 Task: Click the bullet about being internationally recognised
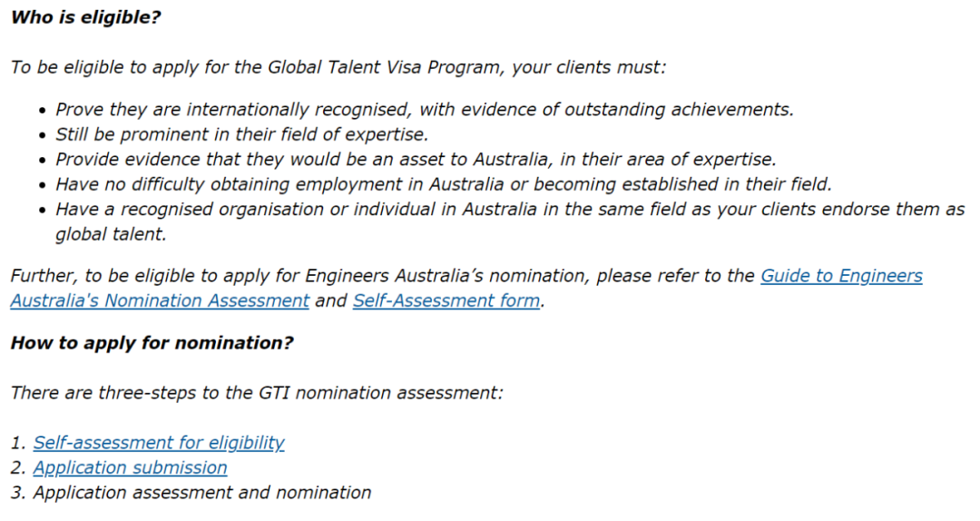click(x=425, y=110)
